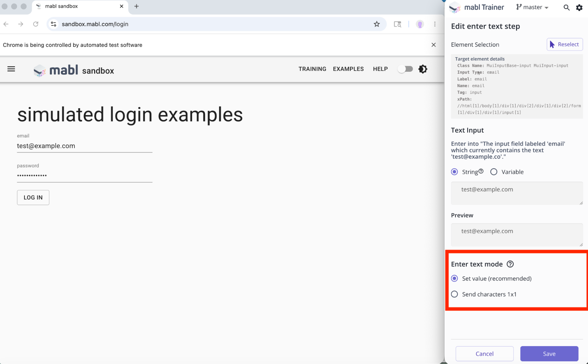
Task: Click the Class Name value text
Action: point(527,66)
